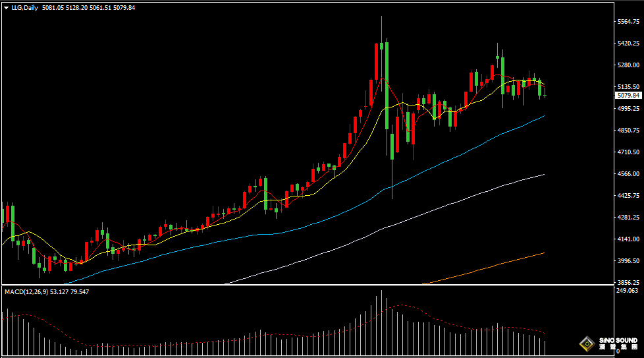Click the 3996.25 price axis label
The height and width of the screenshot is (358, 644).
point(628,261)
